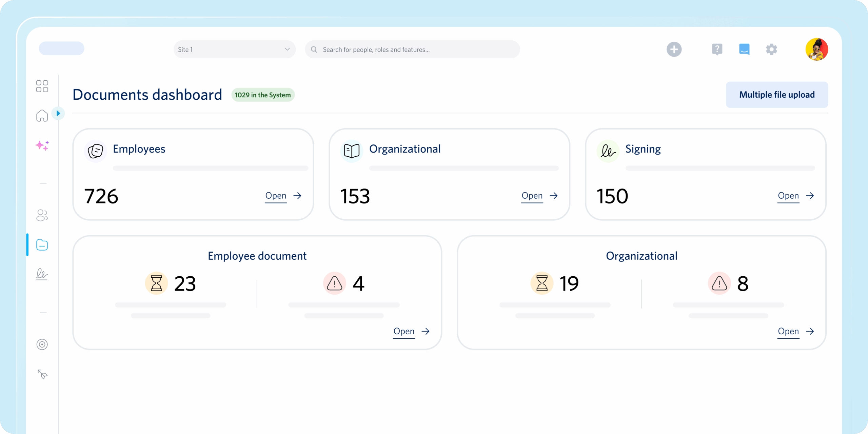Click the search magnifier icon
Viewport: 868px width, 434px height.
tap(314, 50)
